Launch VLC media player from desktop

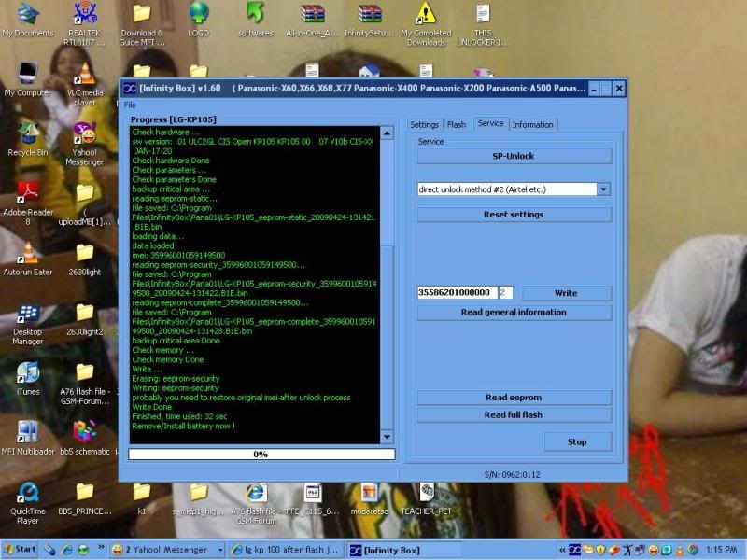[x=85, y=84]
